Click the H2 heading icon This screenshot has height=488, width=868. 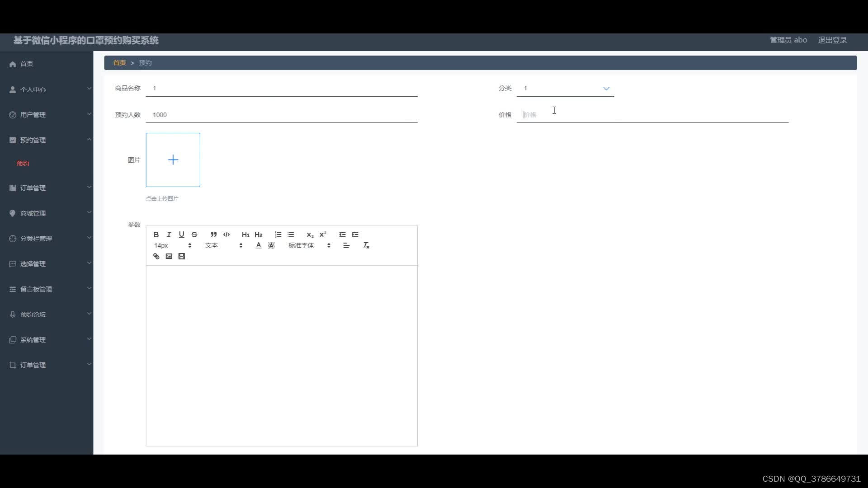[259, 234]
